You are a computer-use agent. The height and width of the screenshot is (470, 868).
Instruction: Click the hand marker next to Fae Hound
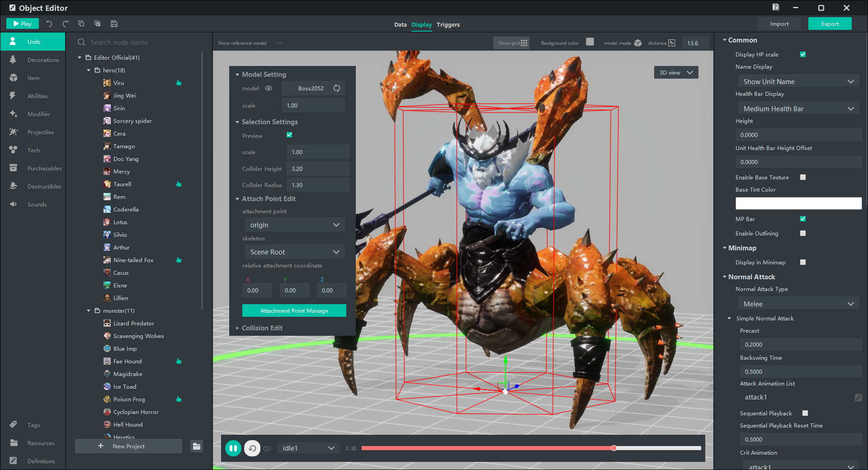(x=179, y=361)
